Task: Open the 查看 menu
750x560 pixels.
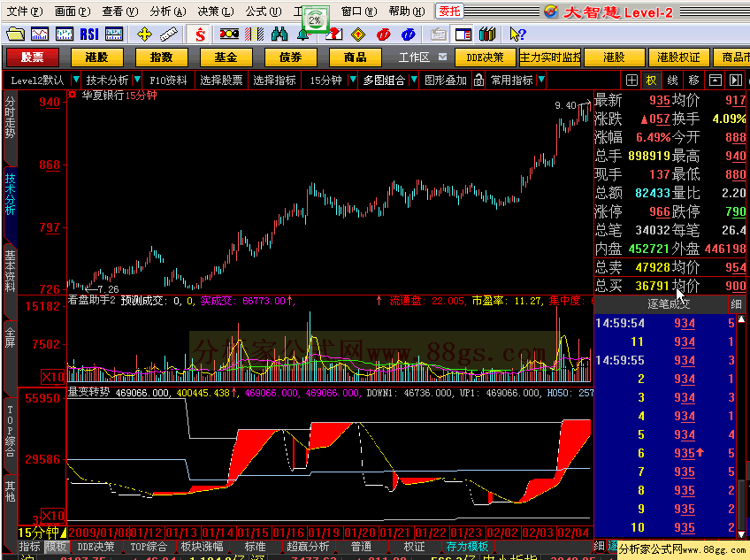Action: [x=120, y=11]
